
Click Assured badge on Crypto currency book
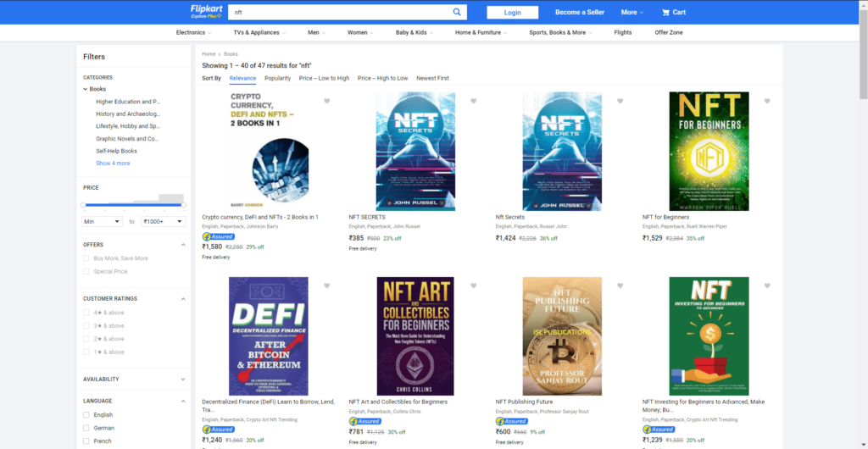pyautogui.click(x=218, y=236)
